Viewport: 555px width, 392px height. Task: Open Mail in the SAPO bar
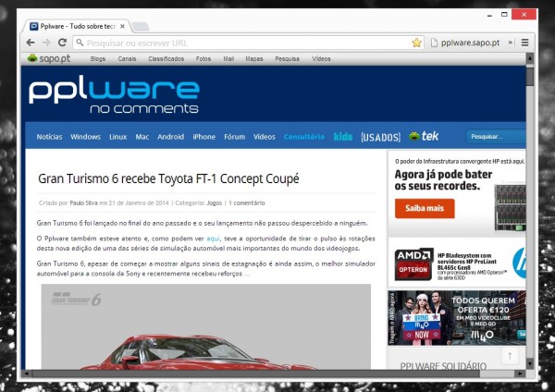(x=228, y=59)
